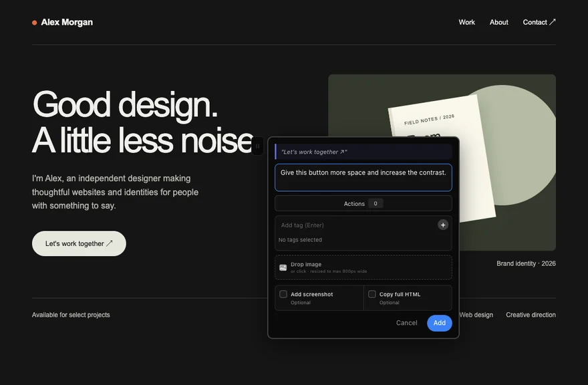The height and width of the screenshot is (385, 588).
Task: Open the Work nav item
Action: pos(466,22)
